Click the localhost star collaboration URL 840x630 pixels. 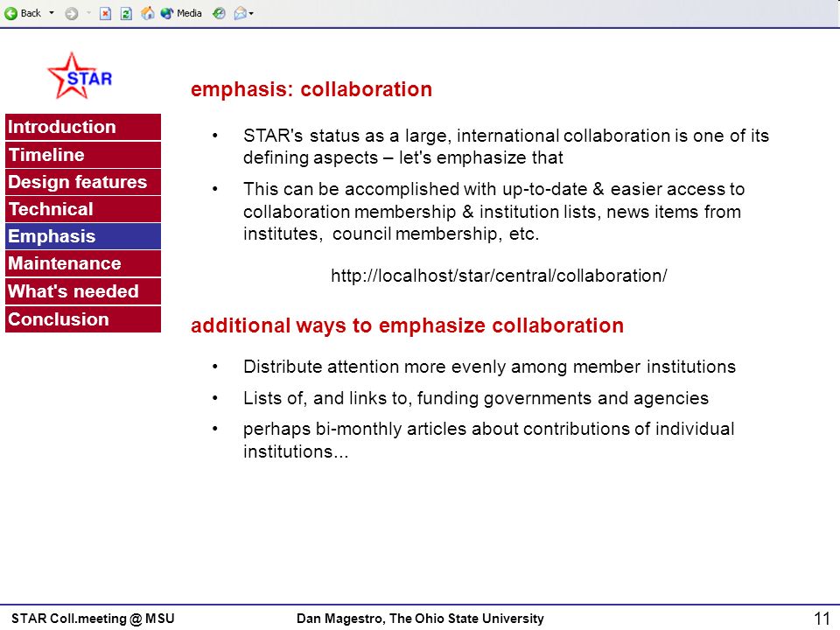(499, 276)
